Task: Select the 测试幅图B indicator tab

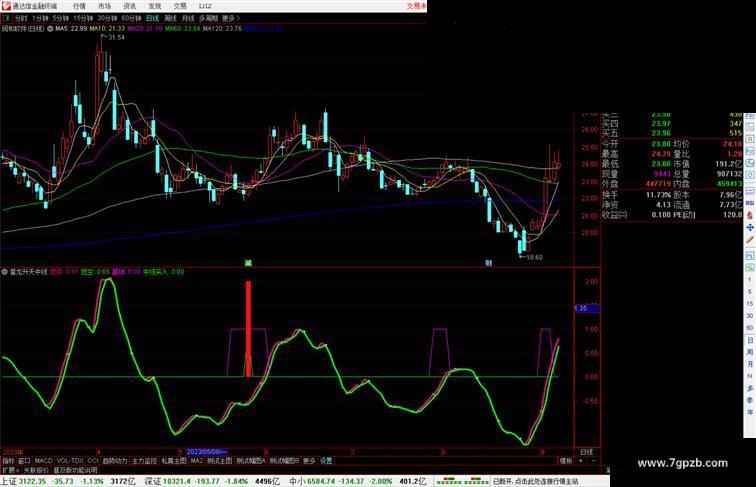Action: pyautogui.click(x=284, y=461)
